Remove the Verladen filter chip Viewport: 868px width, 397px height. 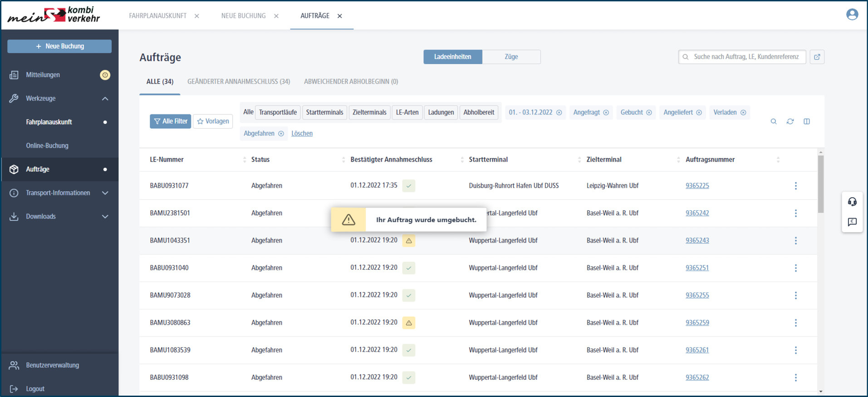(x=743, y=113)
